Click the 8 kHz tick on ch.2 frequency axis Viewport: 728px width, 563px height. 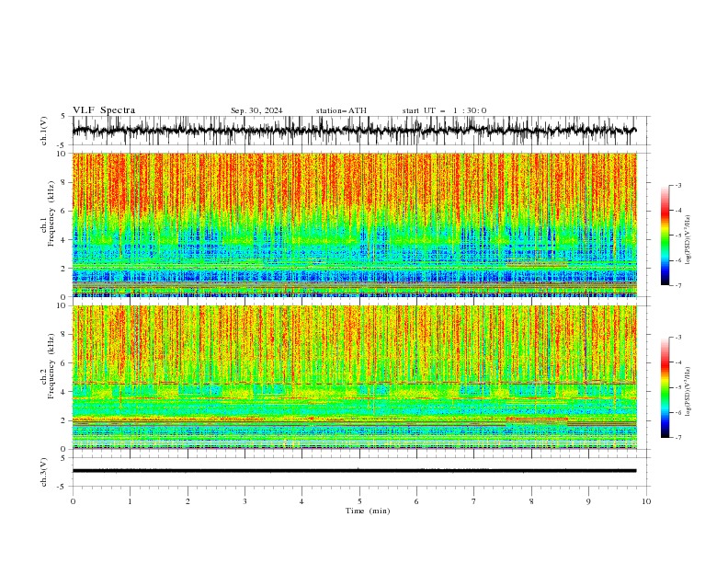[63, 335]
